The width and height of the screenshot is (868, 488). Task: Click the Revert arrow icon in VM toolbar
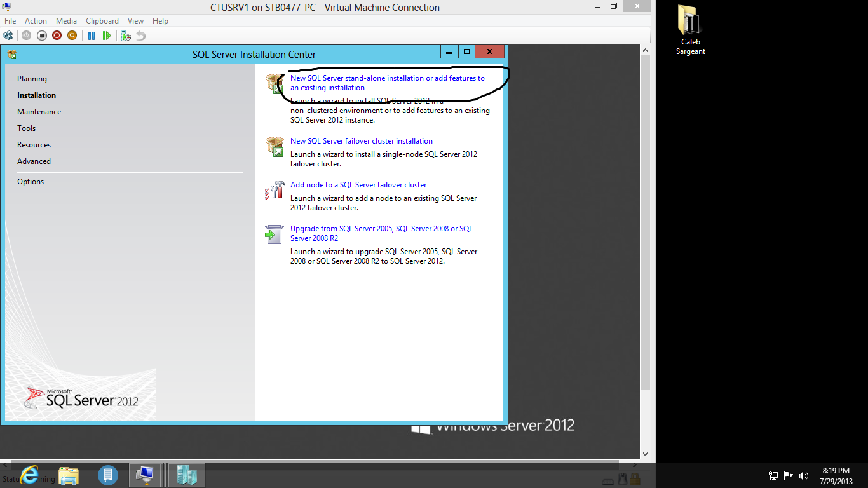(x=141, y=36)
